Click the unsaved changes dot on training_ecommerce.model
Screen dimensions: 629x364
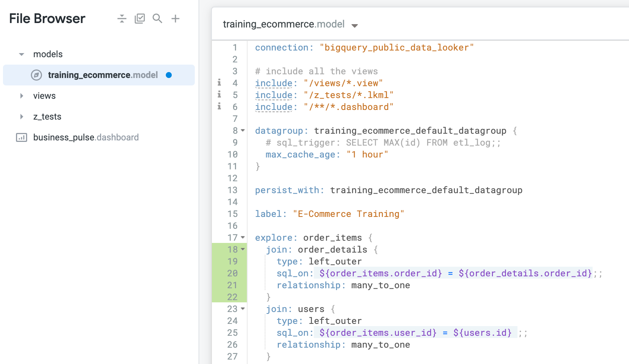[169, 75]
